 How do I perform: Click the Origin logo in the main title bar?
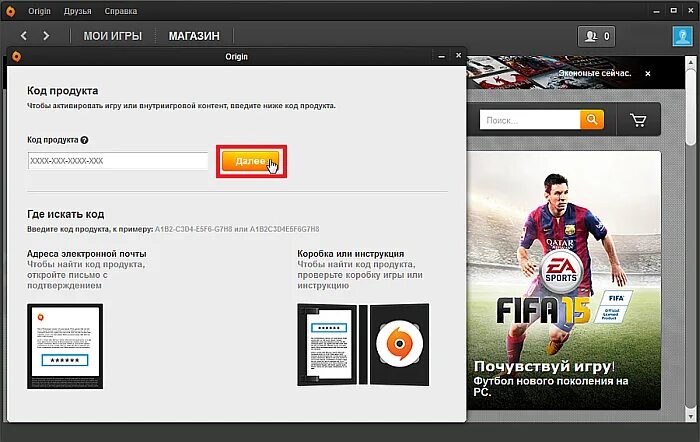point(10,11)
